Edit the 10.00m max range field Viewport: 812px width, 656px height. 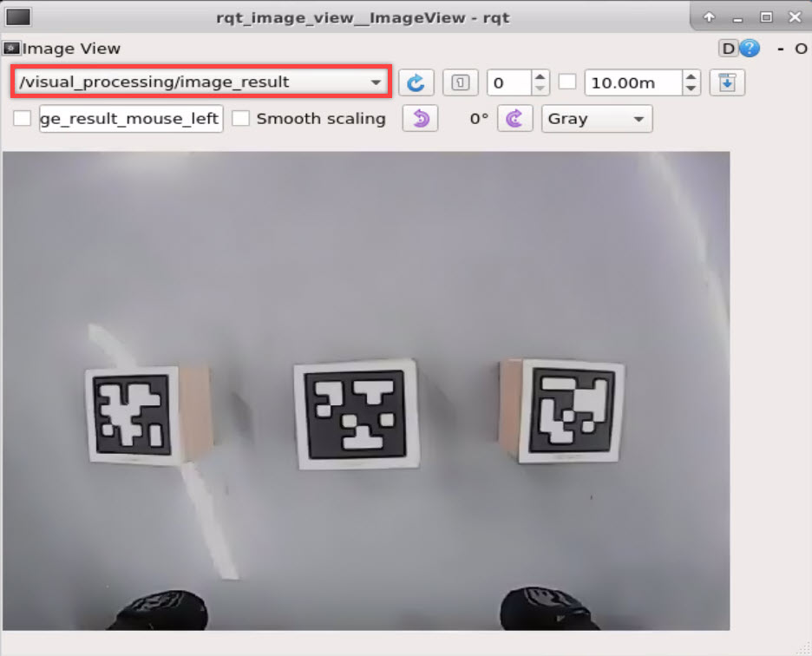pyautogui.click(x=632, y=82)
